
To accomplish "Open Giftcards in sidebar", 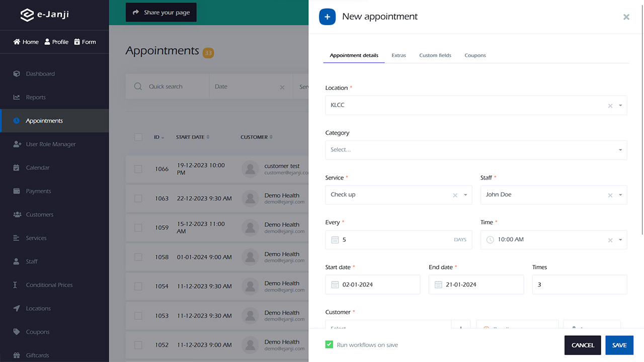I will pyautogui.click(x=54, y=355).
